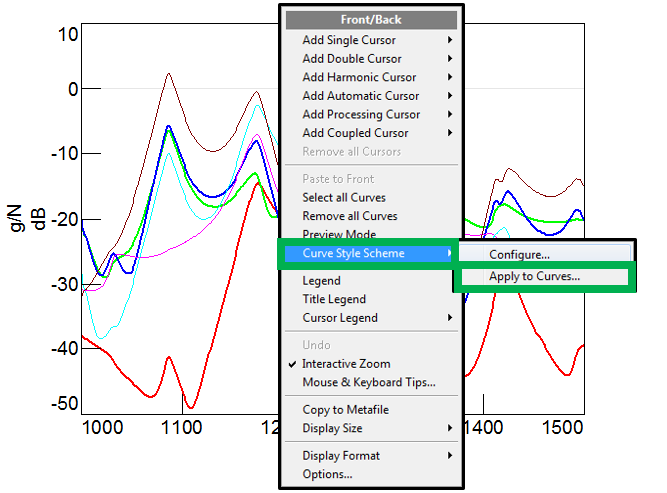
Task: Open Mouse & Keyboard Tips...
Action: point(368,382)
